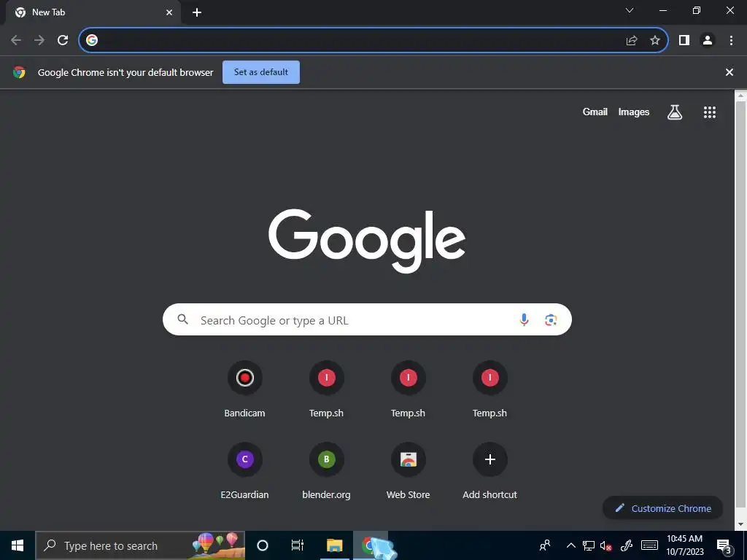
Task: Click the Customize Chrome button
Action: [x=662, y=508]
